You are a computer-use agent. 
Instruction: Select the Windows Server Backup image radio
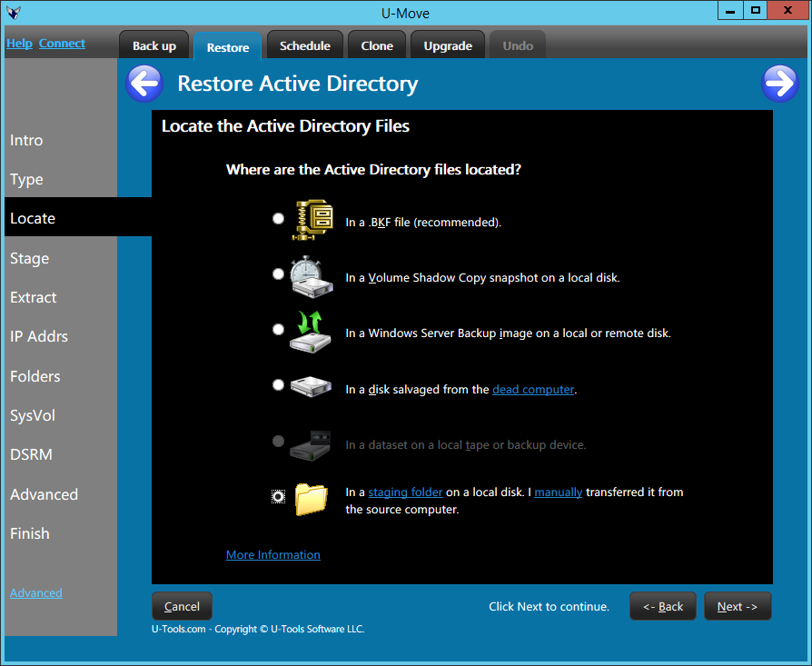pyautogui.click(x=278, y=329)
